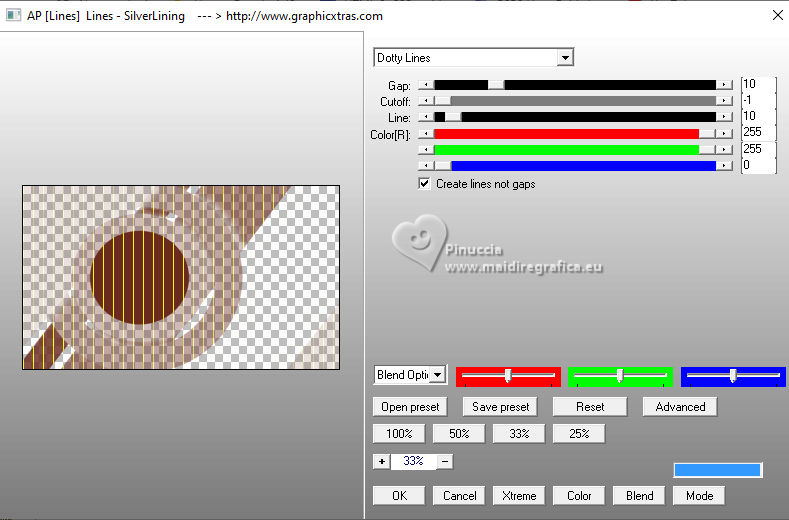Click the red blend slider handle
The width and height of the screenshot is (789, 520).
pyautogui.click(x=508, y=376)
